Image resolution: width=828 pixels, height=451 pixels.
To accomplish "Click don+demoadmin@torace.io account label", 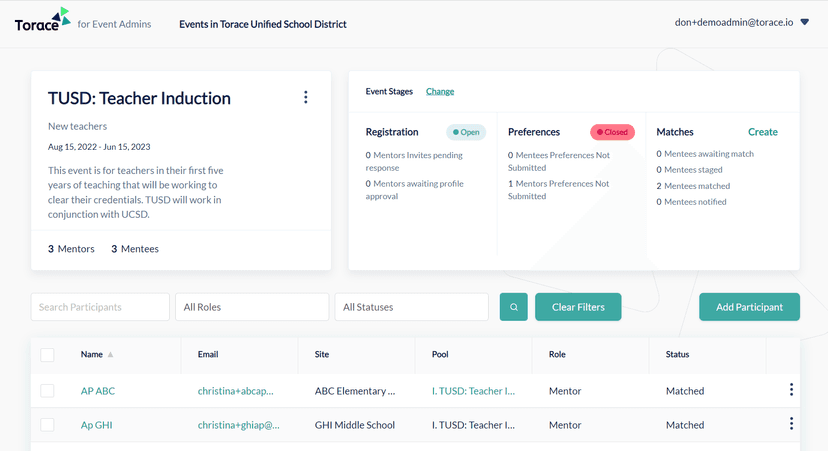I will tap(734, 22).
